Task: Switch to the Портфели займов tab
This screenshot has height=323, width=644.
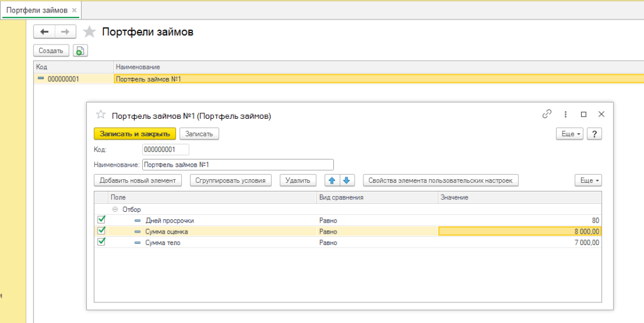Action: pyautogui.click(x=35, y=10)
